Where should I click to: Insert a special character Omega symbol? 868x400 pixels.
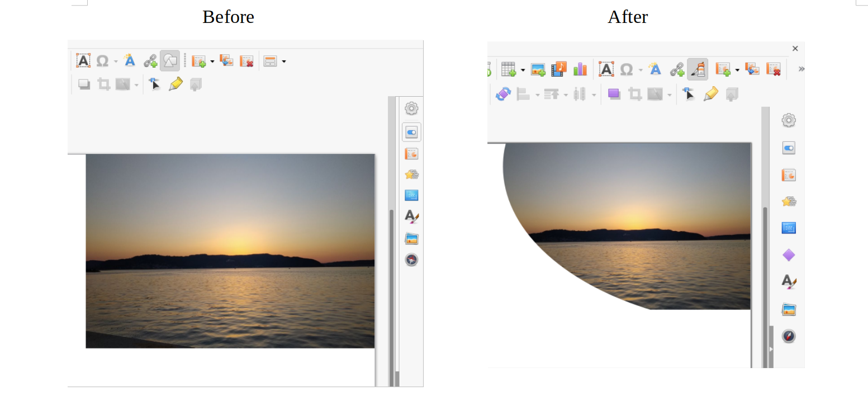[628, 69]
